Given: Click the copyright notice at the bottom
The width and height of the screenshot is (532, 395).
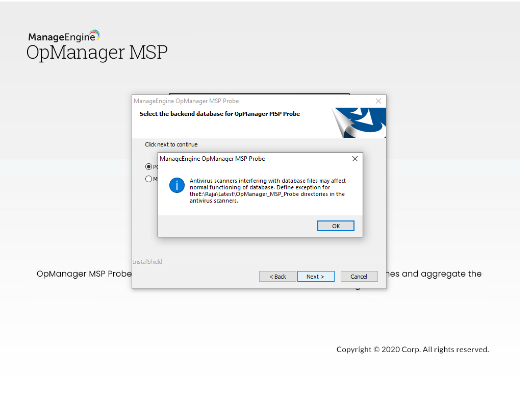Looking at the screenshot, I should coord(412,350).
